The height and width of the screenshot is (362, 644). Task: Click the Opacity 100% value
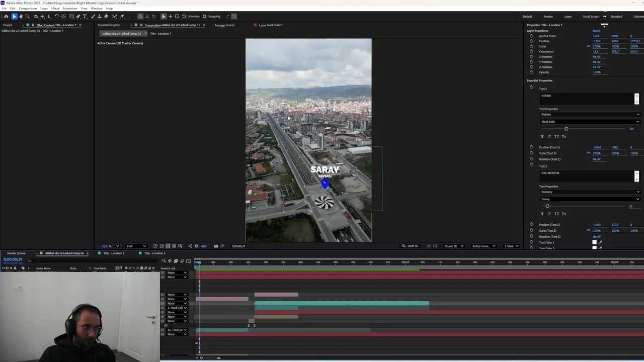(597, 72)
